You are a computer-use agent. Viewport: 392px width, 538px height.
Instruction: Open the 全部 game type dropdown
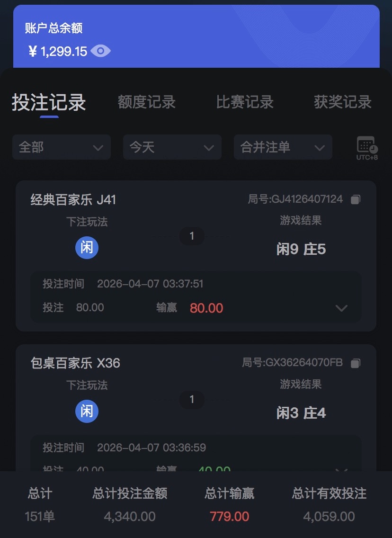coord(61,147)
